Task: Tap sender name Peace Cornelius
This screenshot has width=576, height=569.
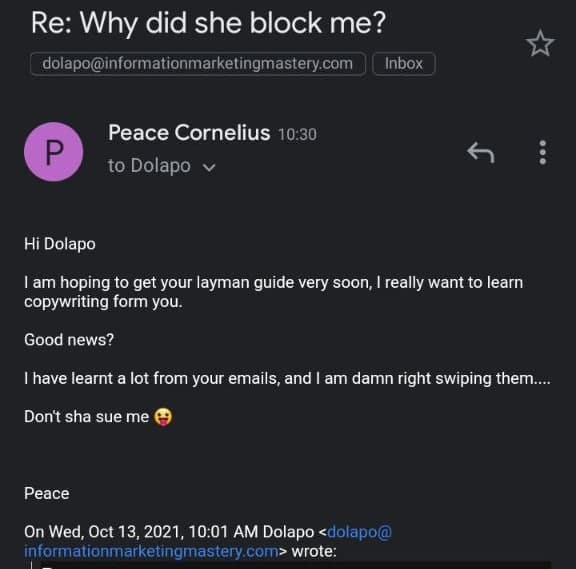Action: [x=189, y=133]
